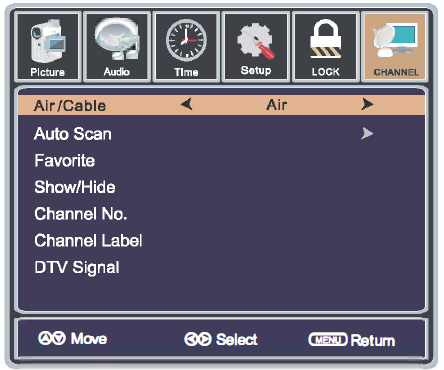Select next Air/Cable option with right arrow

(367, 104)
